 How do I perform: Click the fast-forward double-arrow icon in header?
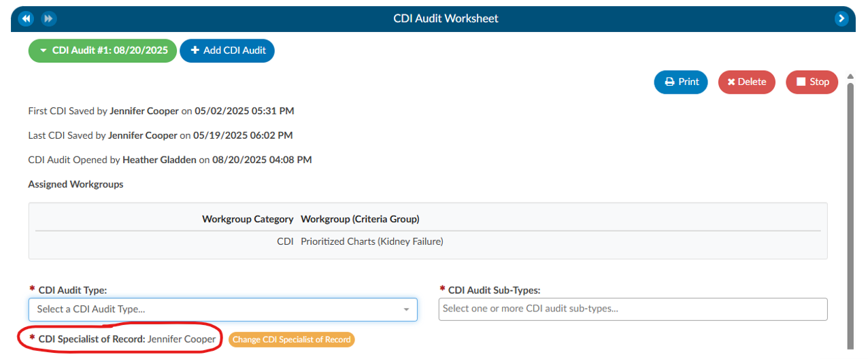pyautogui.click(x=49, y=18)
